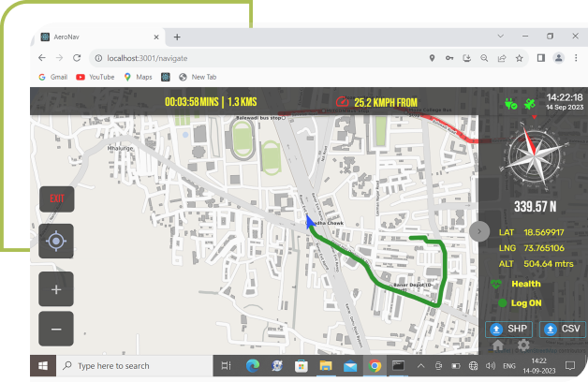Image resolution: width=588 pixels, height=382 pixels.
Task: Zoom in the map with plus button
Action: 56,289
